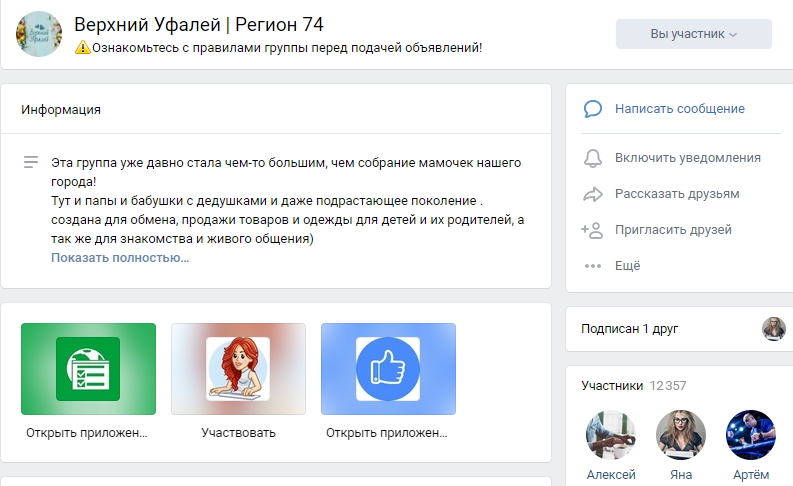Image resolution: width=793 pixels, height=486 pixels.
Task: Click the warning rules status text
Action: click(x=287, y=48)
